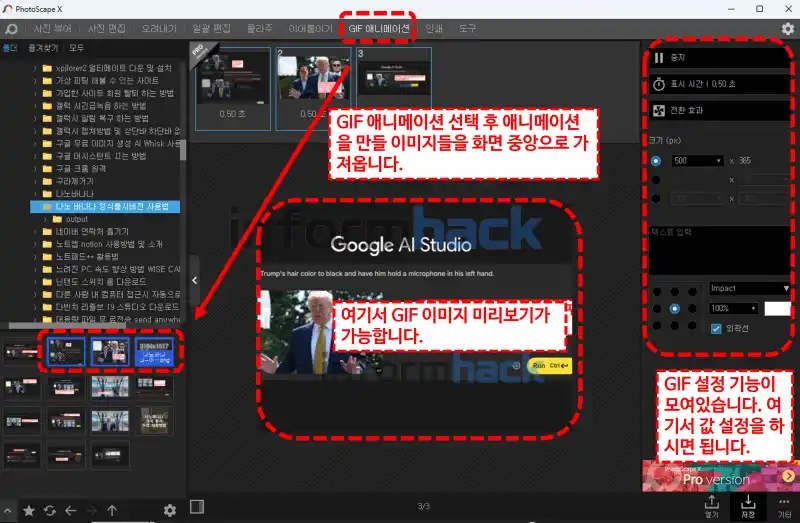Click the 저장 save icon

pos(748,506)
